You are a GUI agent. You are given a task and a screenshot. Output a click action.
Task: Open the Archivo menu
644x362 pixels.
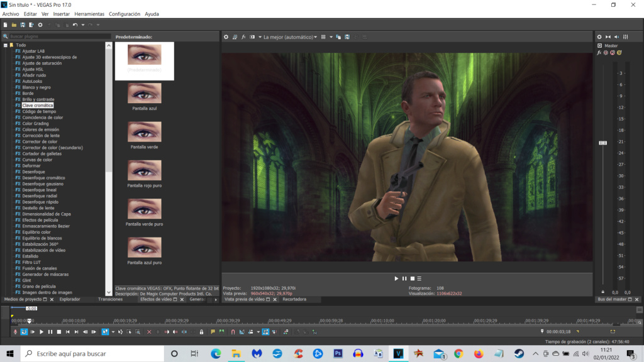pos(11,14)
